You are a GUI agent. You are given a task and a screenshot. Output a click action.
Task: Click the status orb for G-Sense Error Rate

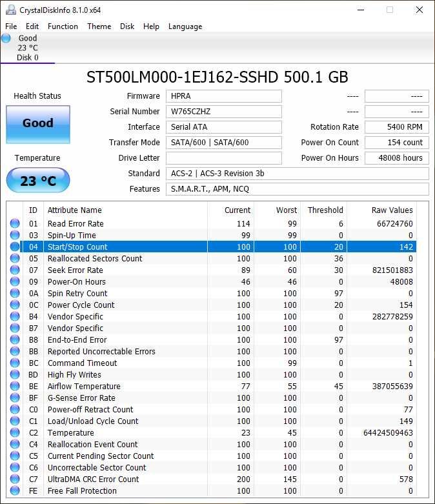[x=15, y=398]
